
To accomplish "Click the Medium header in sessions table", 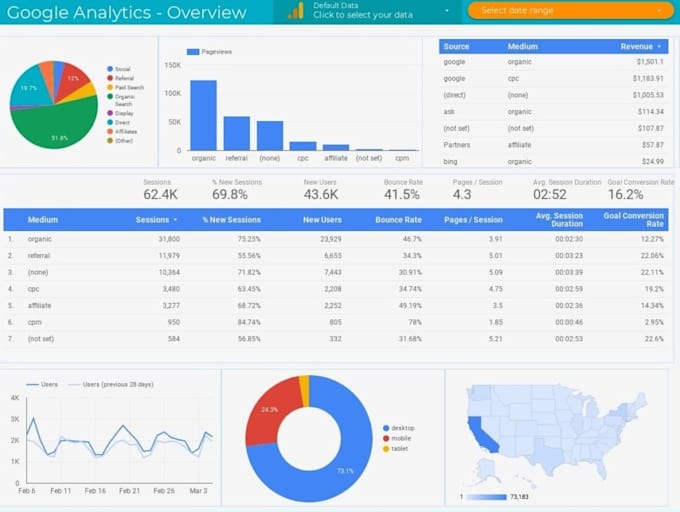I will 42,220.
